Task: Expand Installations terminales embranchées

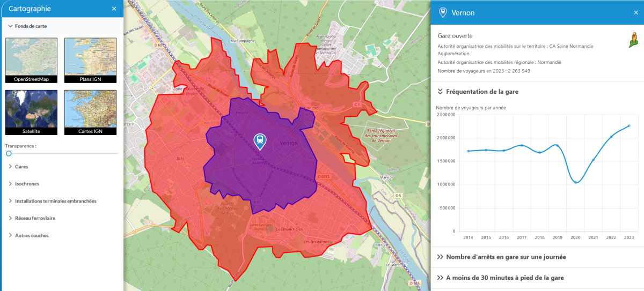Action: tap(55, 201)
